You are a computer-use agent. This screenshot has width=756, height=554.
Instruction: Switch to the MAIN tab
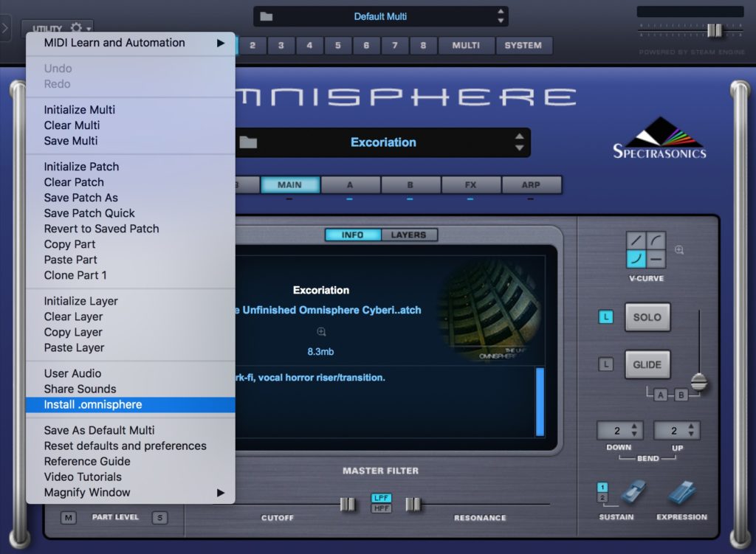click(x=289, y=185)
